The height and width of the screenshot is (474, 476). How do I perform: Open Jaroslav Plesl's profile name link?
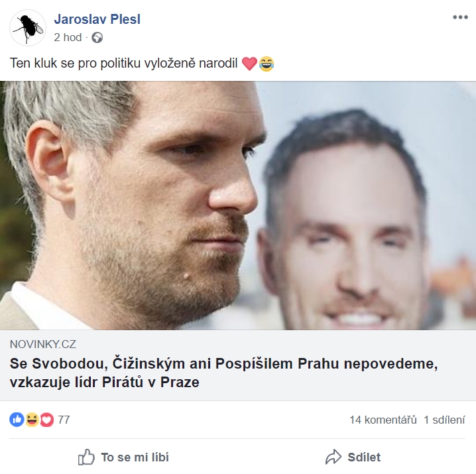coord(97,19)
